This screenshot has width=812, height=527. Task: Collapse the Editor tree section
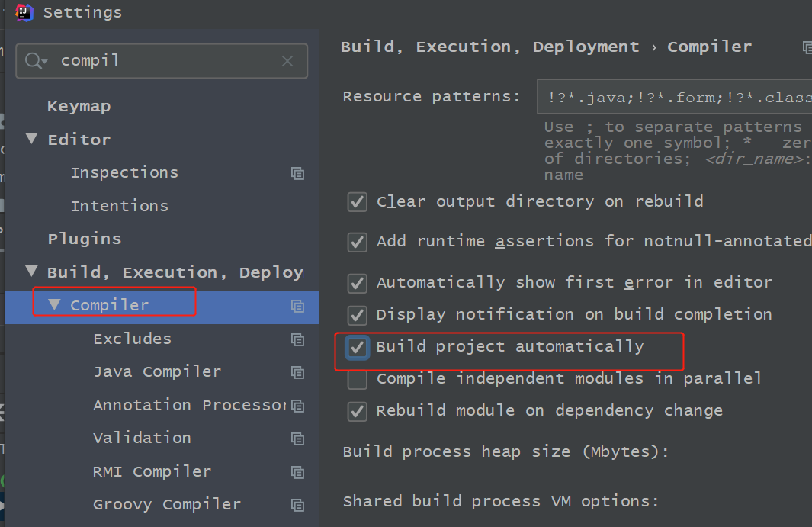[x=31, y=140]
